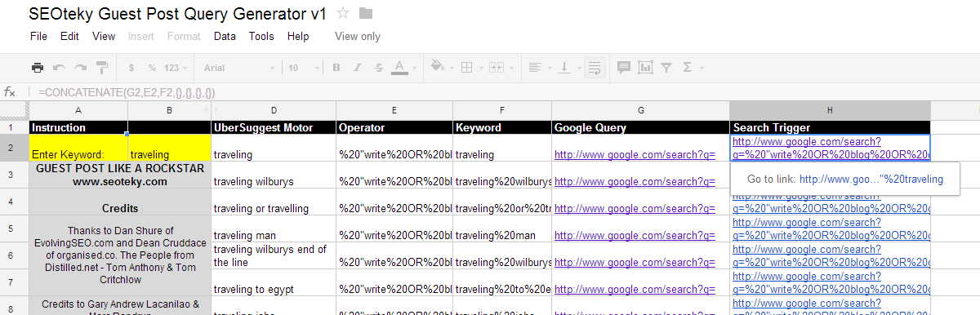Screen dimensions: 980x315
Task: Open the Help menu
Action: (298, 37)
